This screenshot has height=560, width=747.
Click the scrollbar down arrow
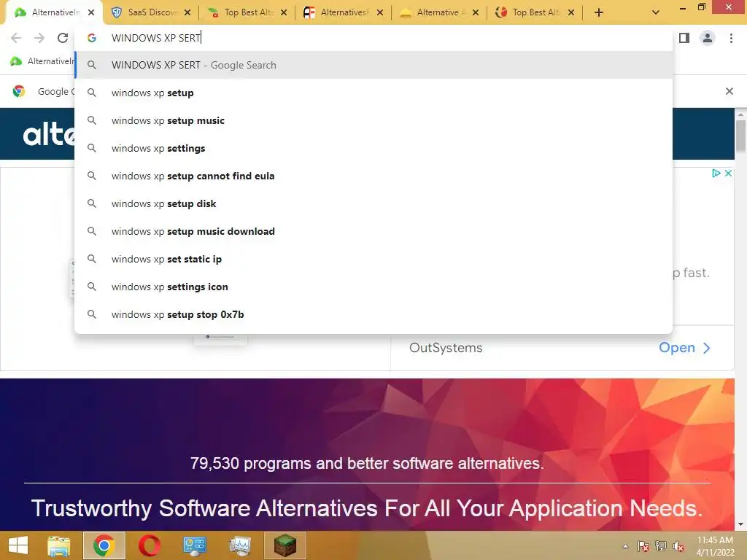pyautogui.click(x=740, y=524)
